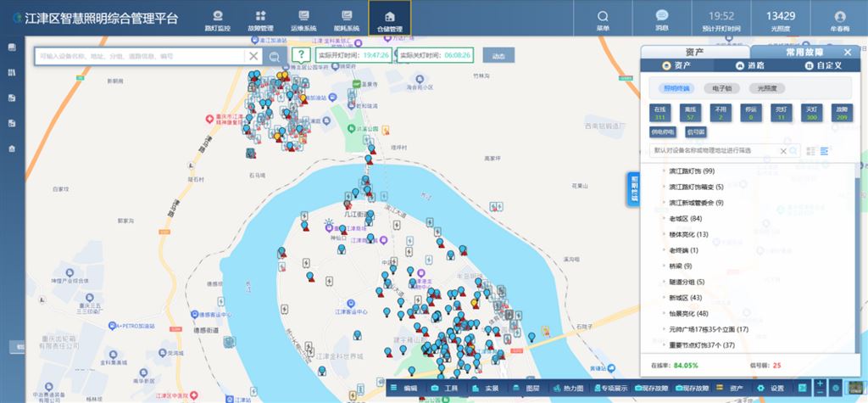Click the 动态 button
The image size is (868, 403).
pos(498,55)
